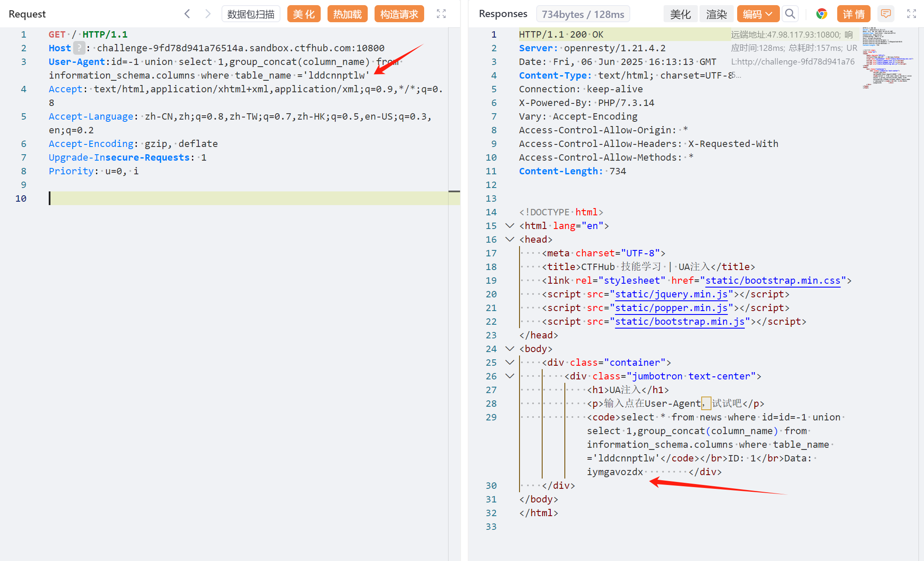Collapse the body tag fold arrow
924x561 pixels.
pos(510,349)
